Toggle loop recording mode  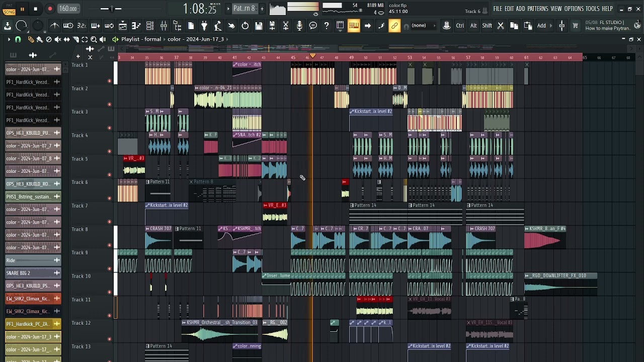(109, 26)
